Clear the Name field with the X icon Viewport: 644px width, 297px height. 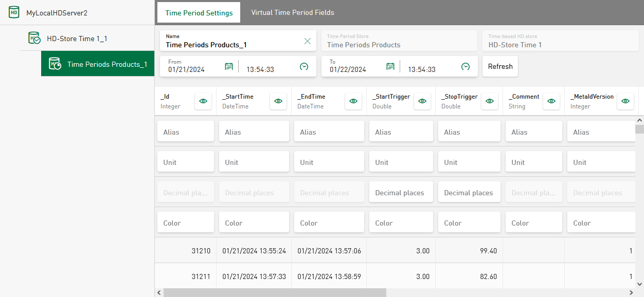(308, 41)
